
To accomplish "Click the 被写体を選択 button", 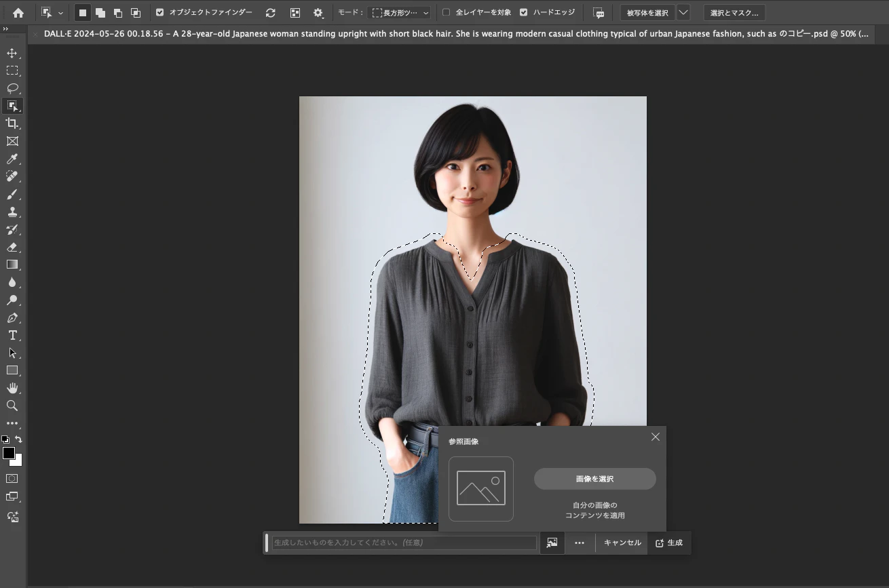I will (x=647, y=12).
